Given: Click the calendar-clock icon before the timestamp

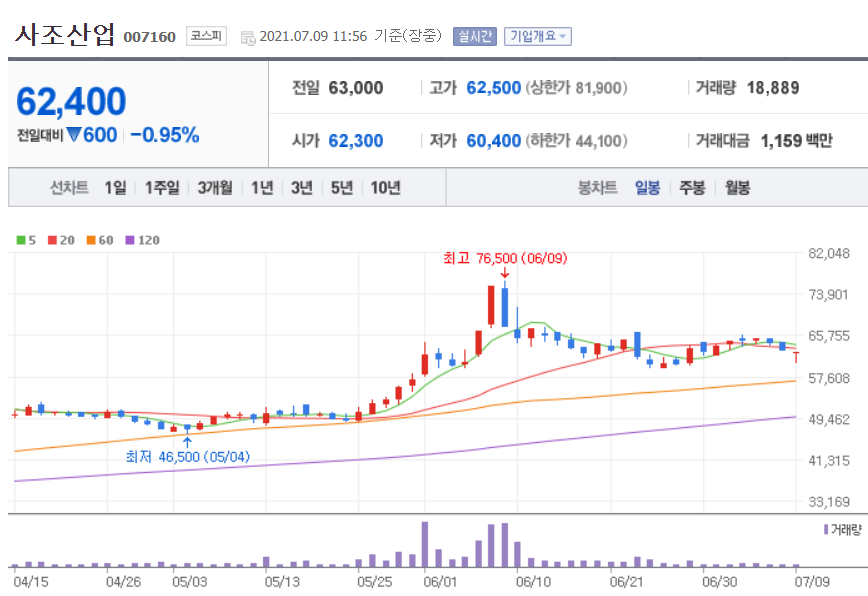Looking at the screenshot, I should click(248, 38).
